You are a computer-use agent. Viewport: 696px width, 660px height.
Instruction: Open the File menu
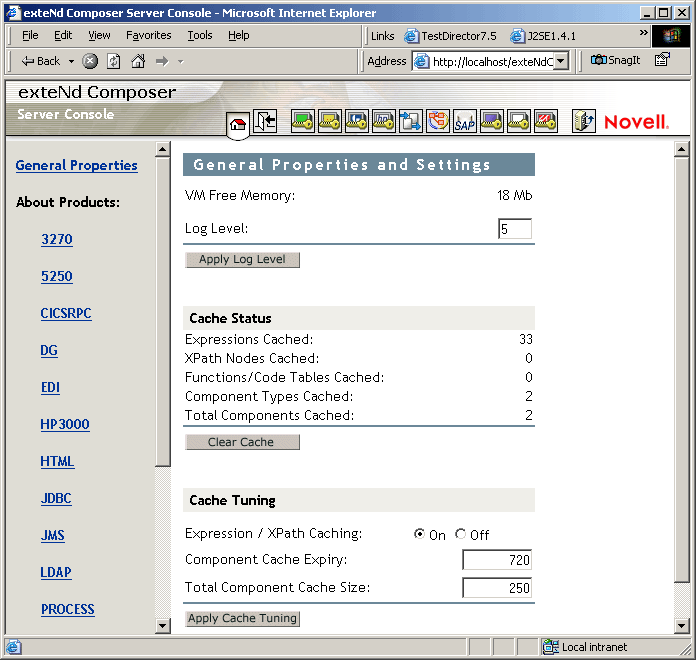click(x=30, y=36)
